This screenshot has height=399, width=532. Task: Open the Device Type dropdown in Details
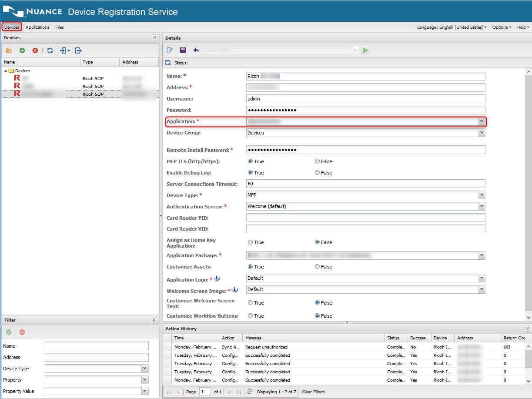pyautogui.click(x=482, y=195)
